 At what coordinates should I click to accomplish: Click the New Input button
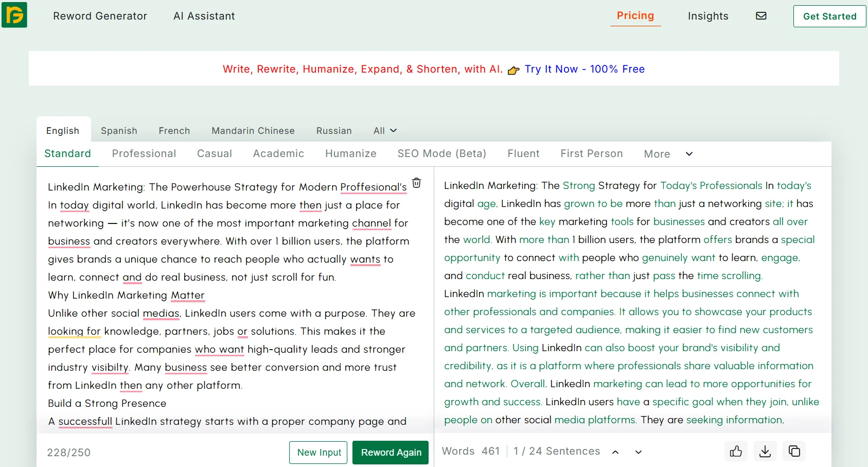(x=318, y=452)
